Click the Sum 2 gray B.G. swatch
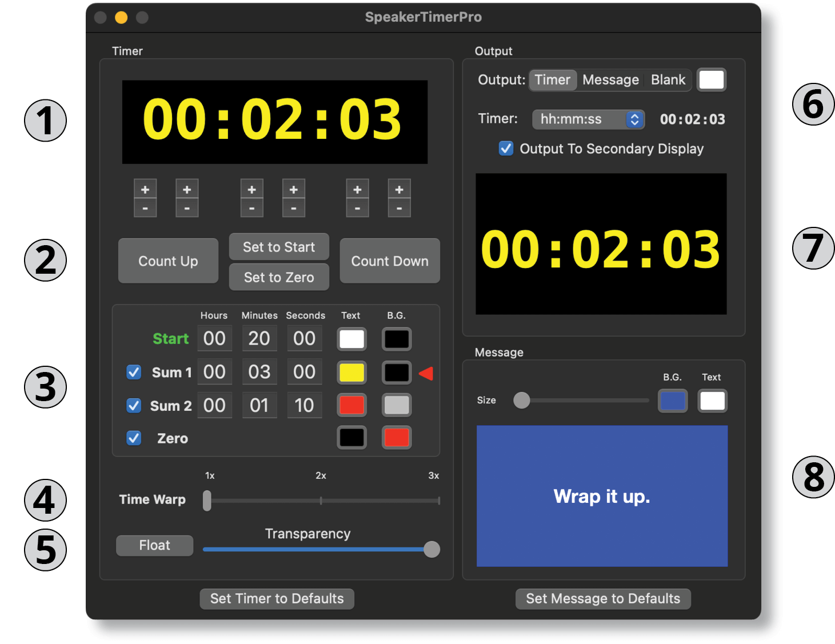 397,405
